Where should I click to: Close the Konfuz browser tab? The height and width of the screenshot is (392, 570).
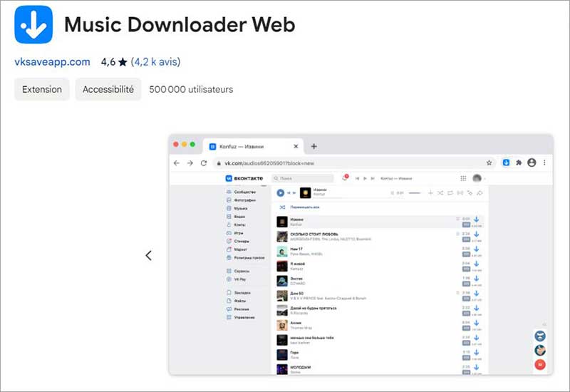[x=296, y=146]
